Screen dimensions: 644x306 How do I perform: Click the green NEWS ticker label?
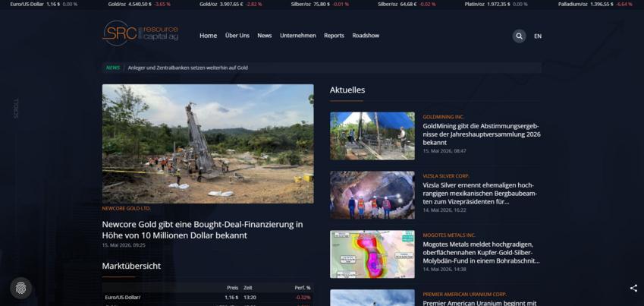[x=113, y=68]
